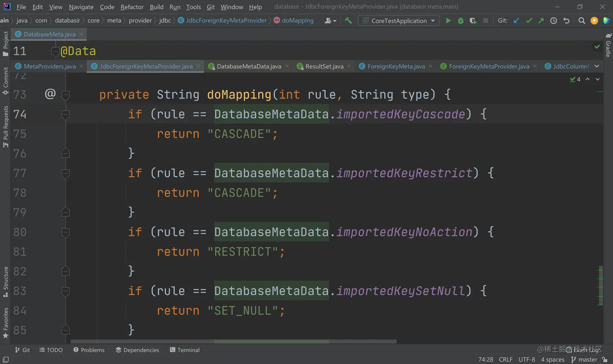613x364 pixels.
Task: Close the MetaProviders.java tab
Action: tap(81, 66)
